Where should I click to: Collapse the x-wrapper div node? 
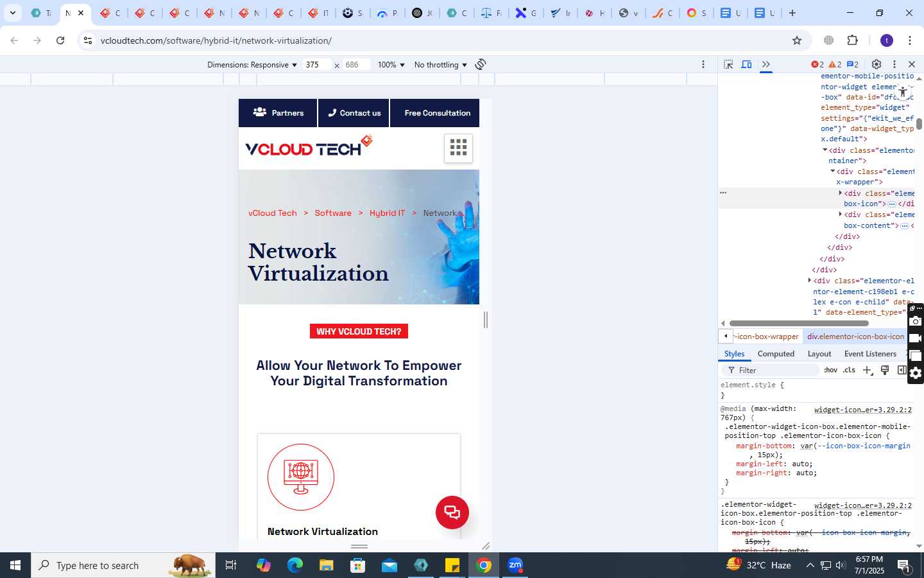(832, 171)
